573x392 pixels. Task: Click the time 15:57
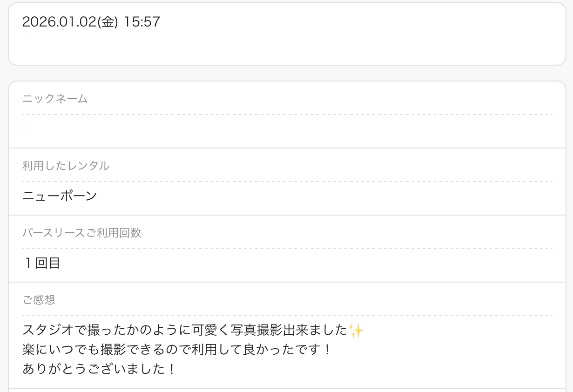[x=142, y=21]
